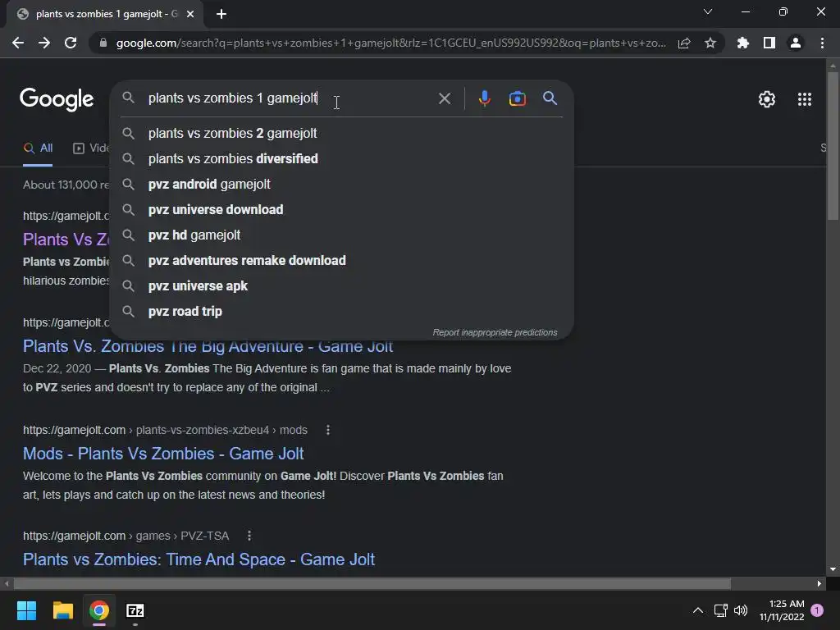Screen dimensions: 840x630
Task: Select suggestion pvz universe download
Action: (x=341, y=209)
